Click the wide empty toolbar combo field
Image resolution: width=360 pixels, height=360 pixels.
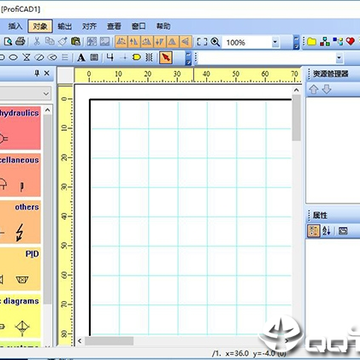point(266,58)
